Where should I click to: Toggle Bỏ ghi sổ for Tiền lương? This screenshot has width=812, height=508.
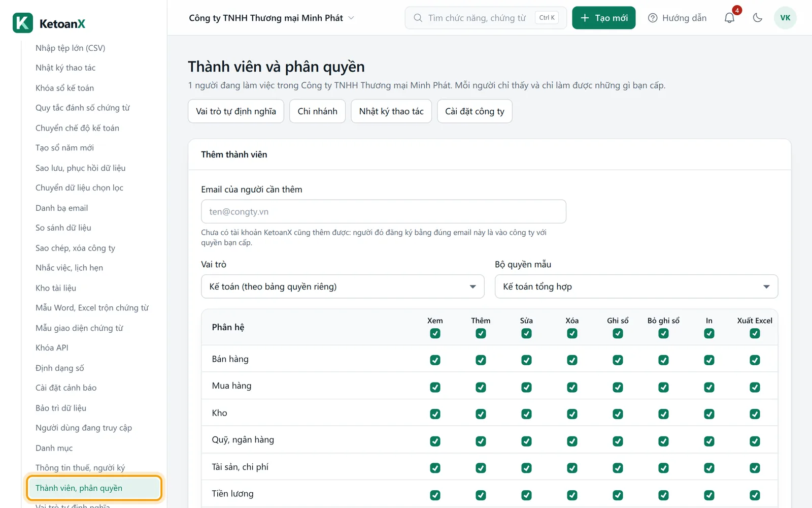click(x=663, y=495)
